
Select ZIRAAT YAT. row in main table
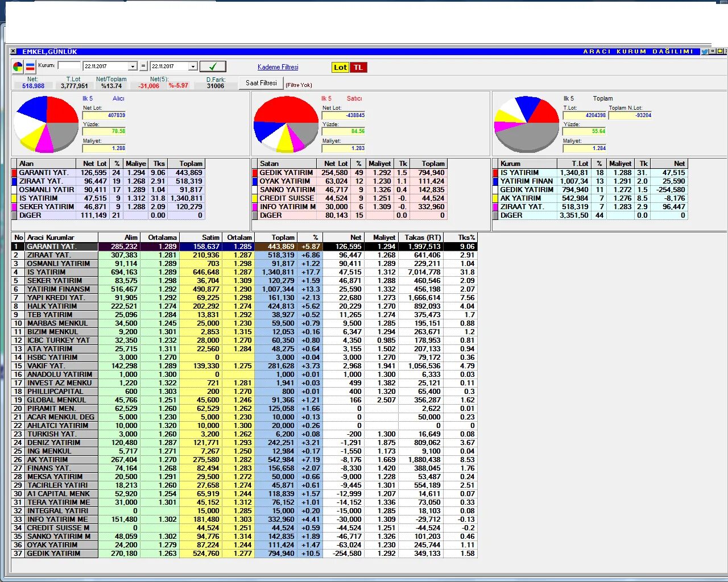tap(245, 255)
